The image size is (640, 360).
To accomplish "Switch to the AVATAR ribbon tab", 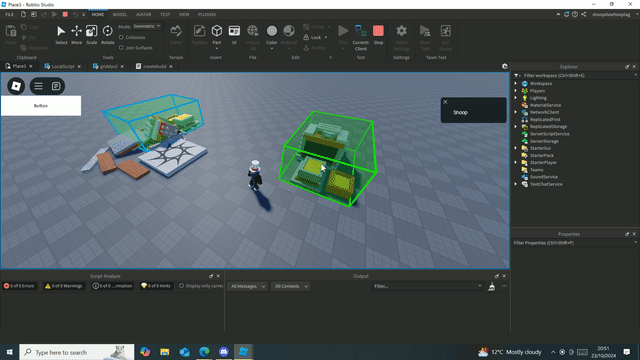I will click(143, 14).
